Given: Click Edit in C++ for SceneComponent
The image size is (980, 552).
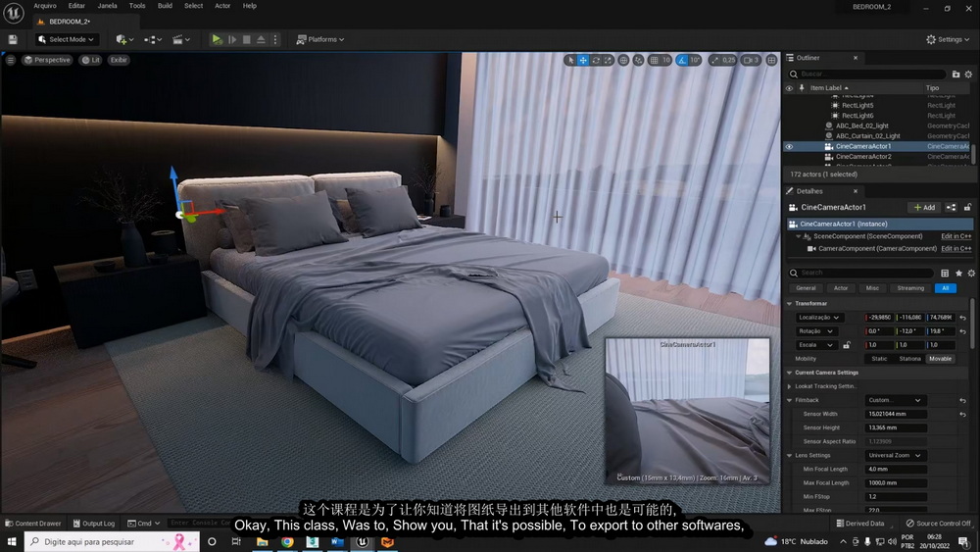Looking at the screenshot, I should pos(956,236).
